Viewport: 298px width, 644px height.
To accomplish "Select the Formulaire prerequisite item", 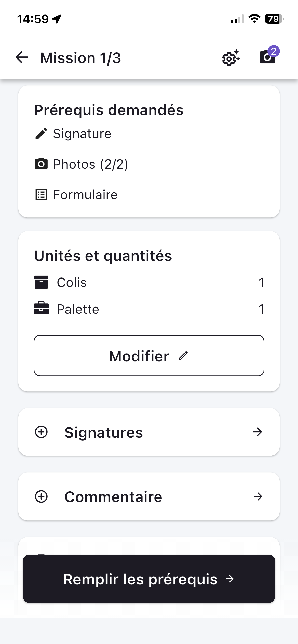I will pyautogui.click(x=85, y=195).
